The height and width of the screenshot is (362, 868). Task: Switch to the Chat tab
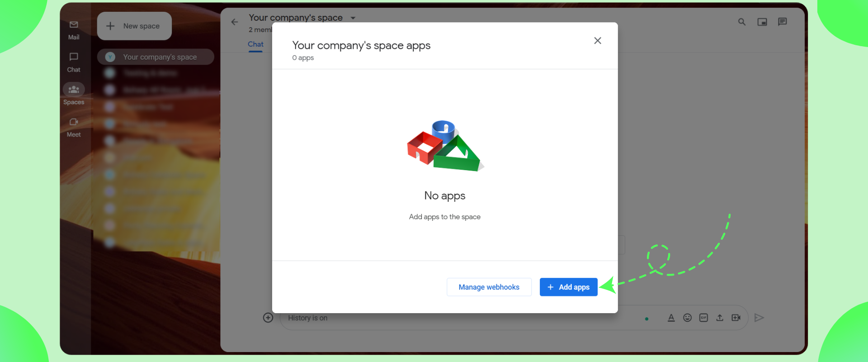click(255, 44)
